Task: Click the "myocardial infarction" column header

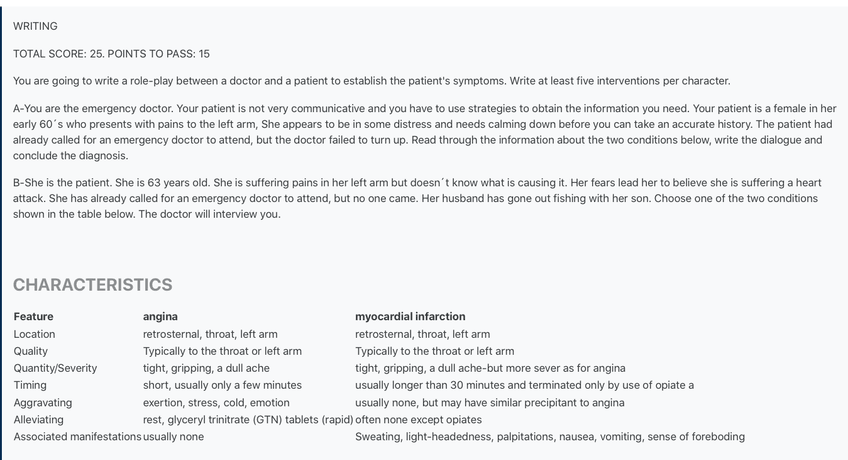Action: [410, 317]
